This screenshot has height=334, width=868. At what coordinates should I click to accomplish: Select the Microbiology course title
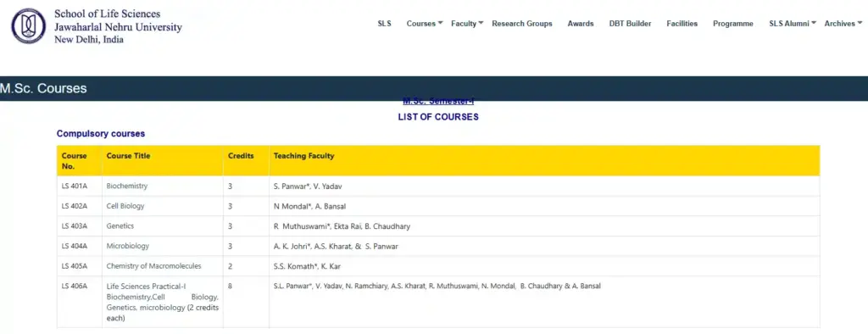pos(127,246)
